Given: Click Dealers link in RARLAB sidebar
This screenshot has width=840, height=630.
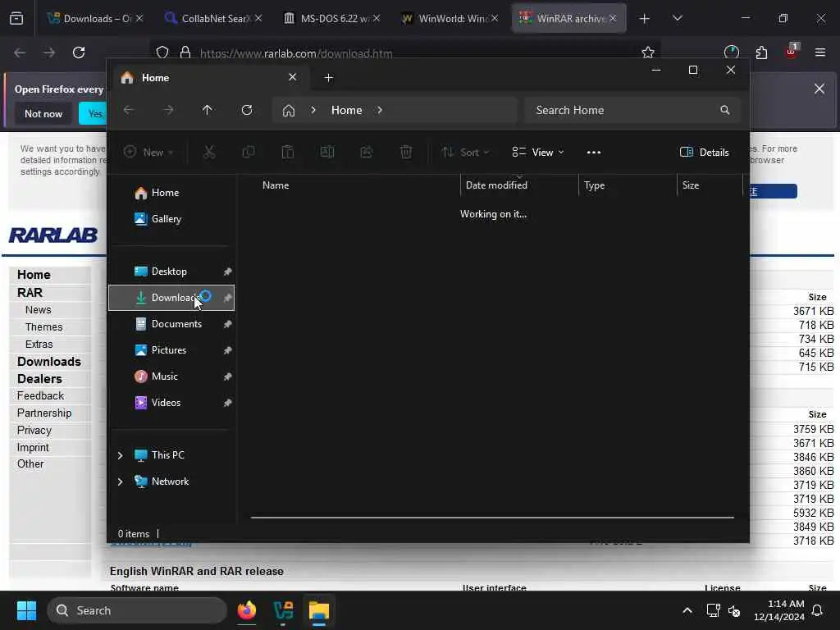Looking at the screenshot, I should pyautogui.click(x=39, y=379).
